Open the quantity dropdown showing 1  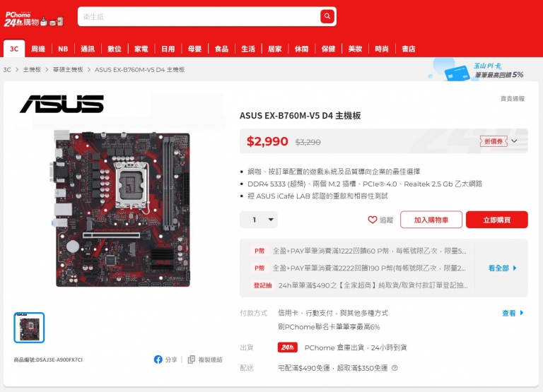[x=259, y=220]
